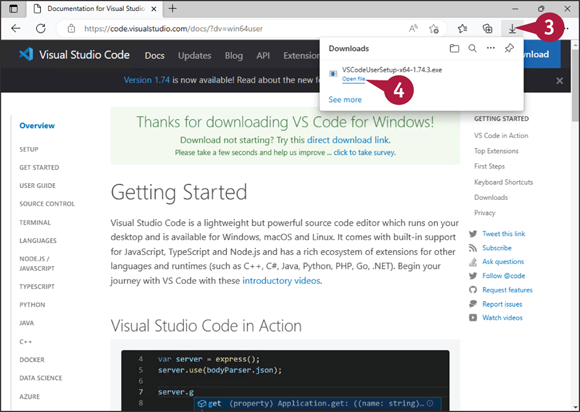Open DATA SCIENCE section in sidebar
Viewport: 580px width, 412px height.
click(41, 378)
